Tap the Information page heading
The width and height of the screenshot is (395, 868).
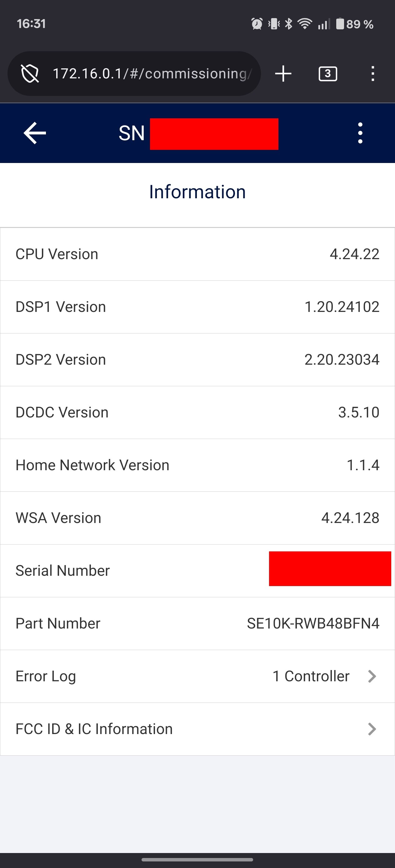click(197, 192)
